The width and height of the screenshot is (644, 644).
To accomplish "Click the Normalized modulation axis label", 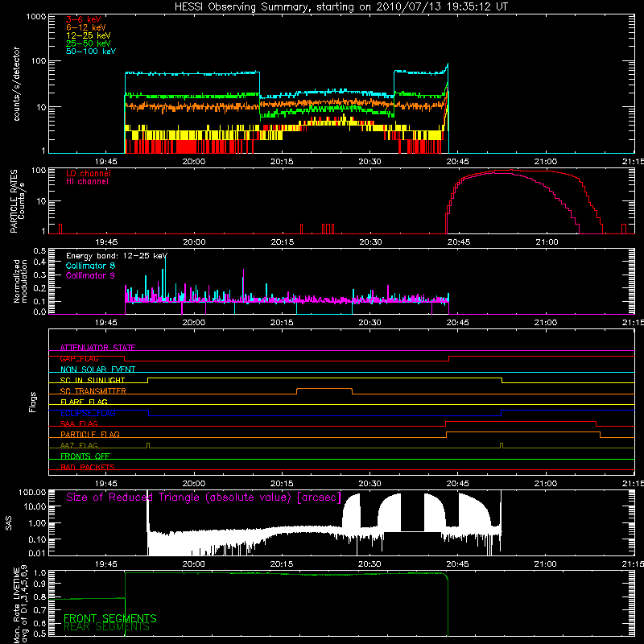I will [x=20, y=281].
